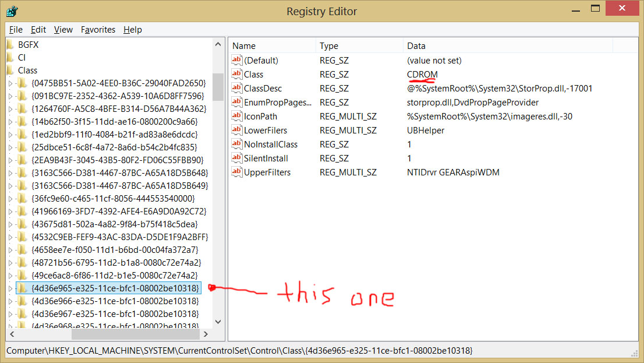Open the File menu

point(16,30)
